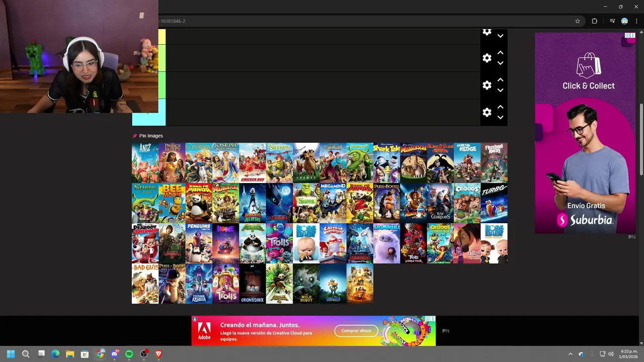
Task: Open settings gear for the cyan tier row
Action: click(487, 113)
